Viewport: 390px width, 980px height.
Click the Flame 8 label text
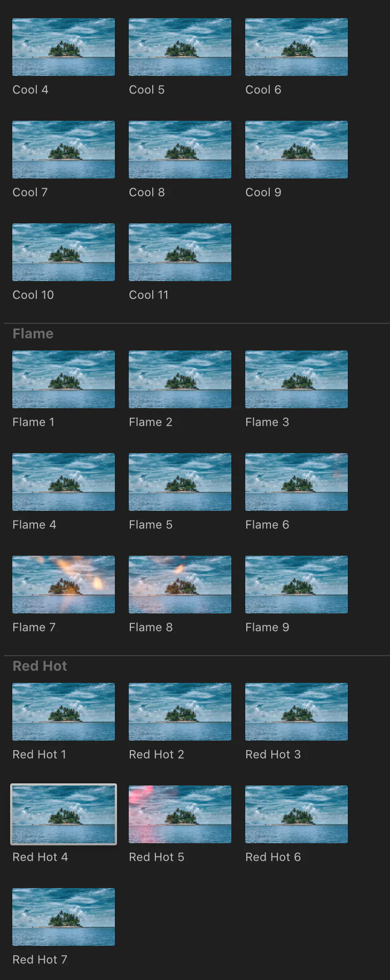[151, 627]
